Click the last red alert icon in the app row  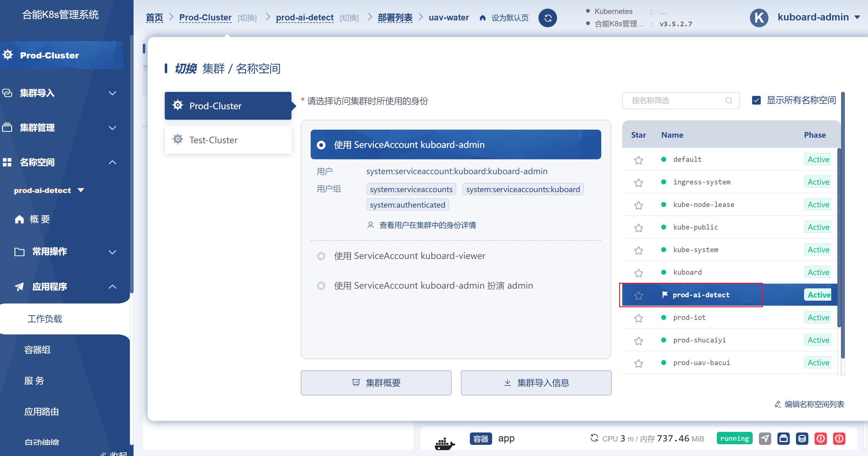tap(839, 438)
